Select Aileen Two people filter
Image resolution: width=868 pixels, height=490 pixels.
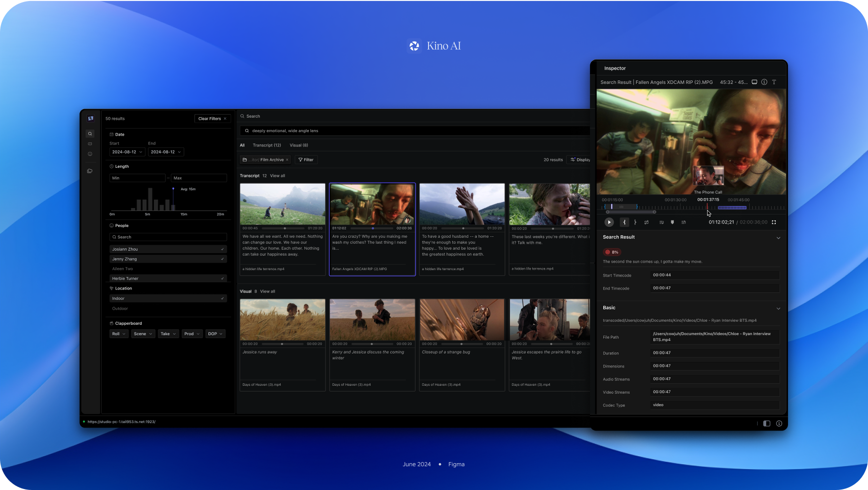(x=168, y=269)
